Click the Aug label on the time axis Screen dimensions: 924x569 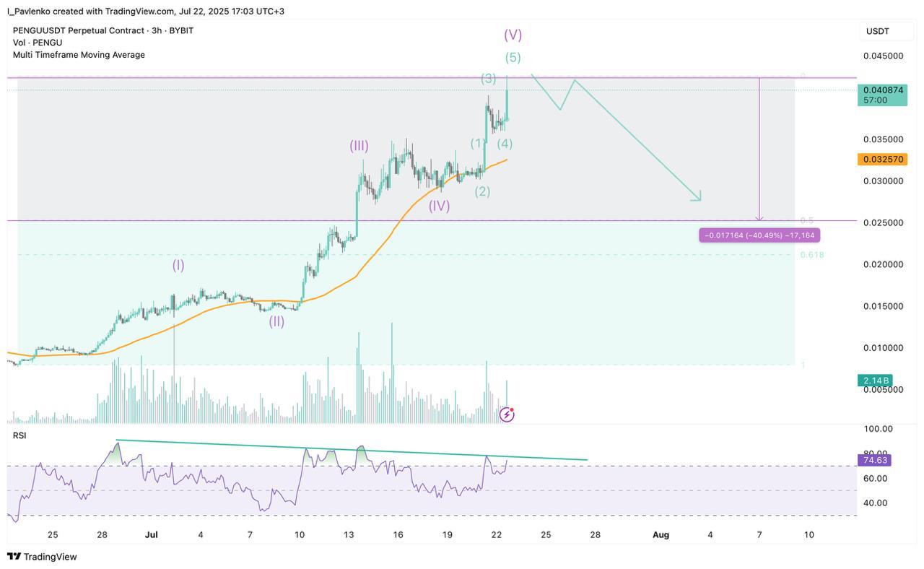click(661, 535)
